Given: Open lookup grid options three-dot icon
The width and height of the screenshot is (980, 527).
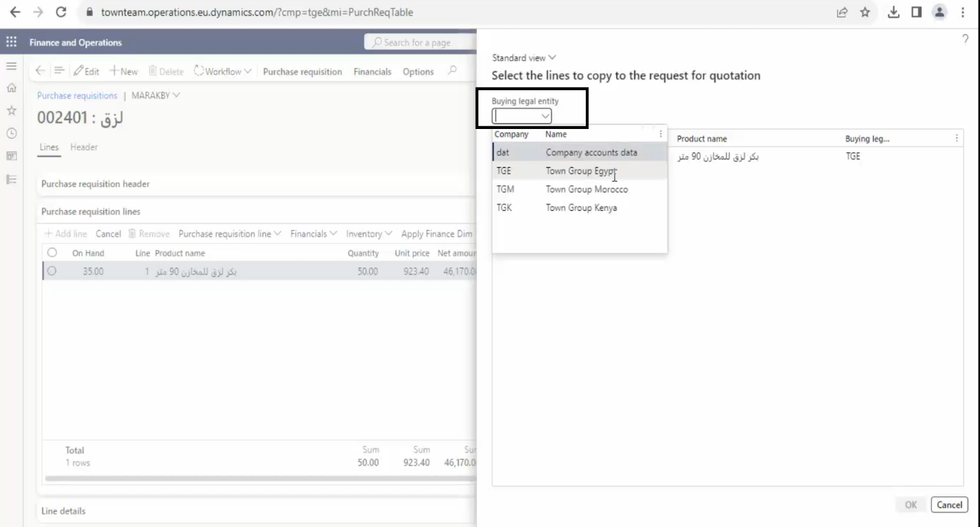Looking at the screenshot, I should click(660, 135).
